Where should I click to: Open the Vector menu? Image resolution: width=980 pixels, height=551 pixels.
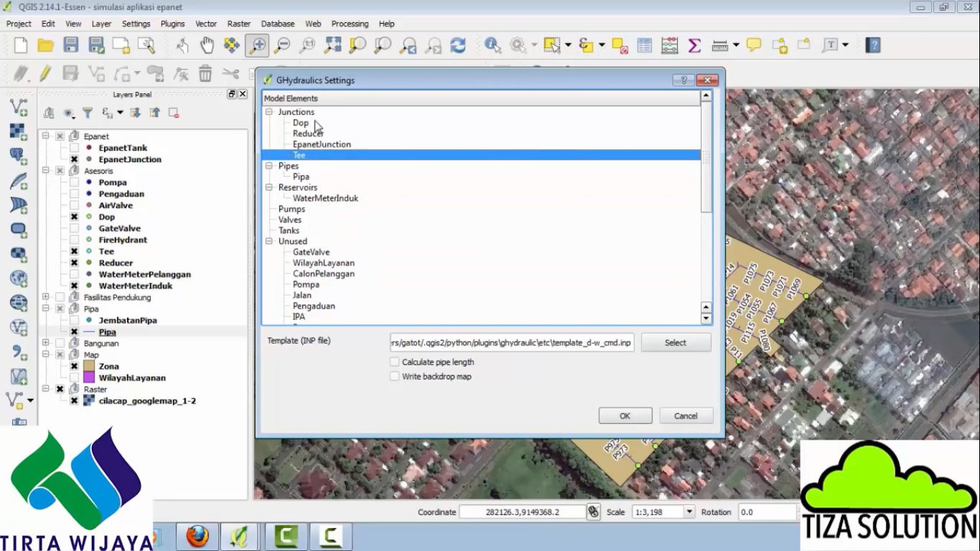point(206,24)
